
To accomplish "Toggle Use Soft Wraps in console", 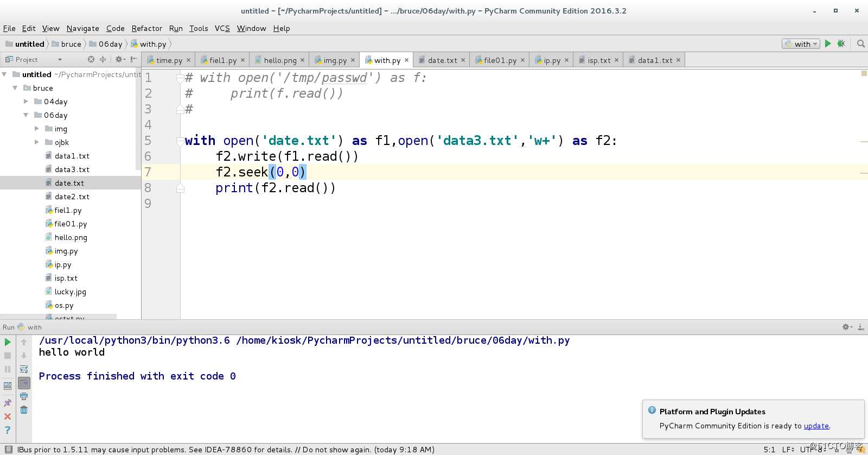I will click(24, 369).
